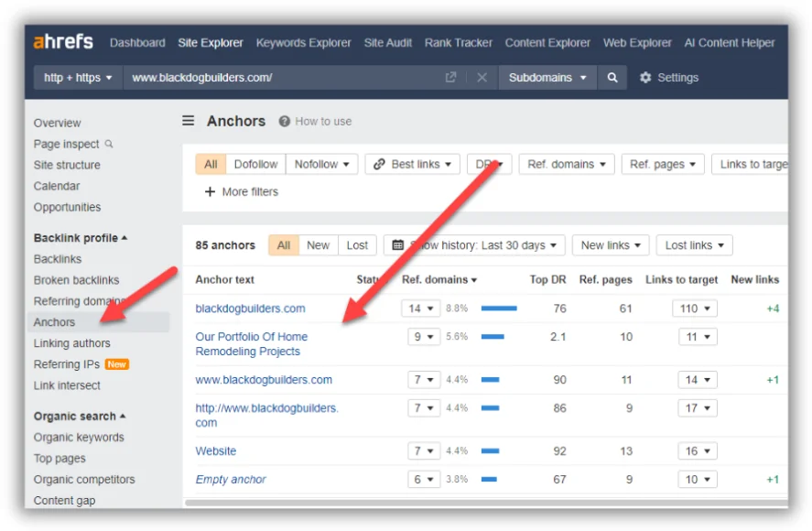
Task: Open Top pages report
Action: click(x=60, y=459)
